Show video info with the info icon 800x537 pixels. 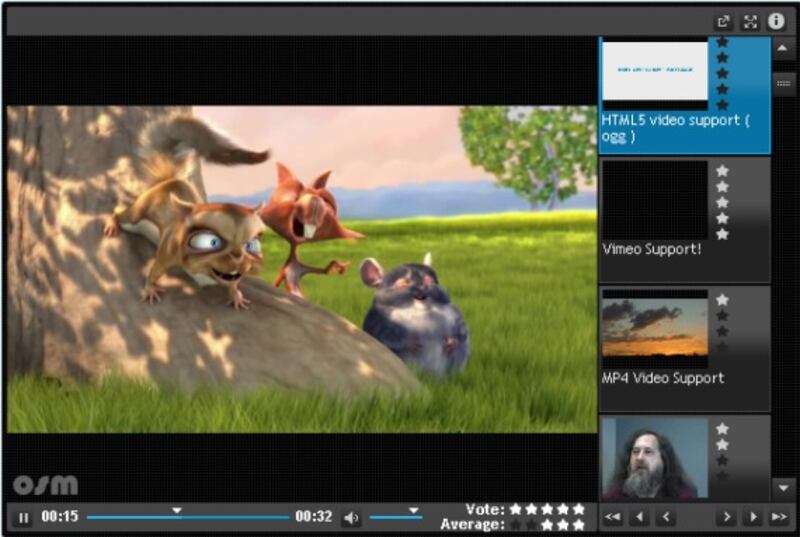tap(776, 21)
